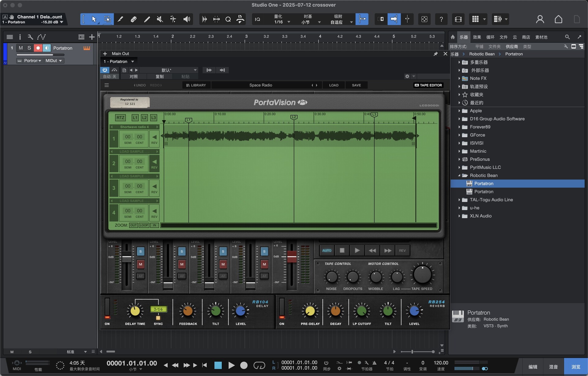Image resolution: width=588 pixels, height=376 pixels.
Task: Open the help question mark
Action: point(441,19)
